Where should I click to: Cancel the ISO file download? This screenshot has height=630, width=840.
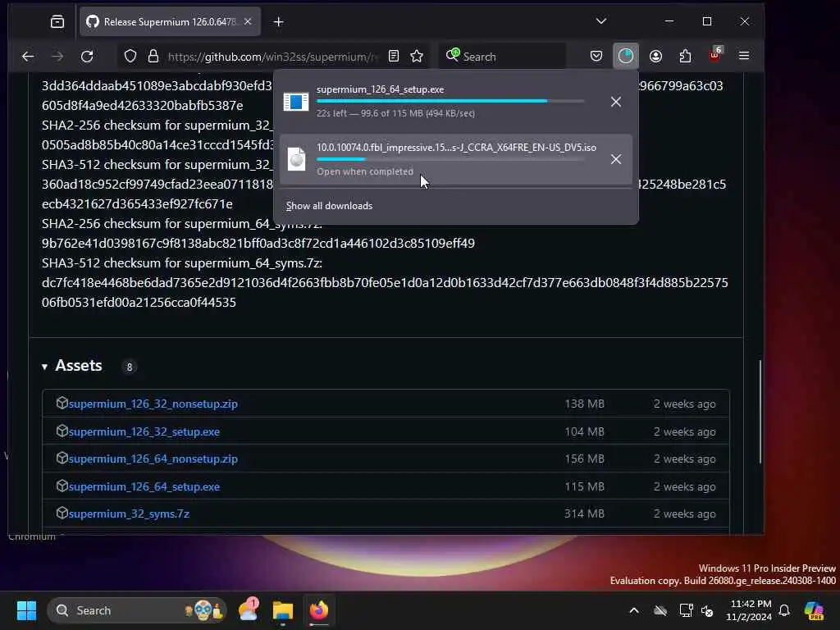coord(616,159)
